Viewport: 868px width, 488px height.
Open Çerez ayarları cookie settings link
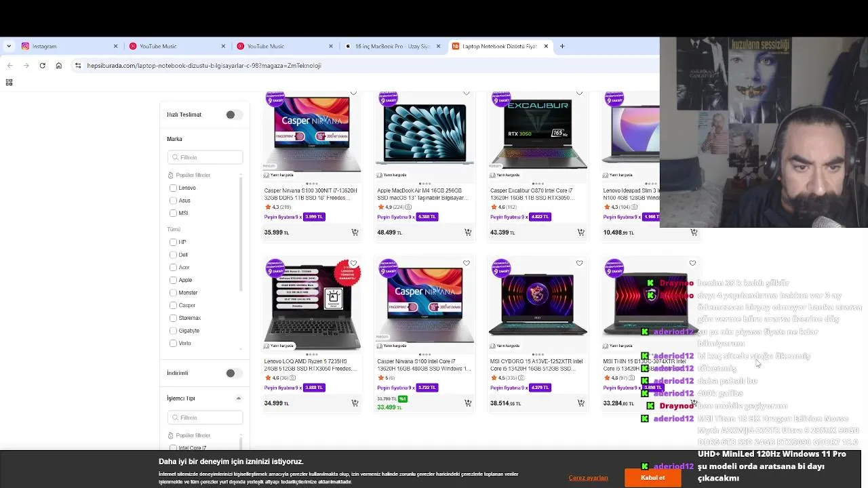tap(588, 478)
